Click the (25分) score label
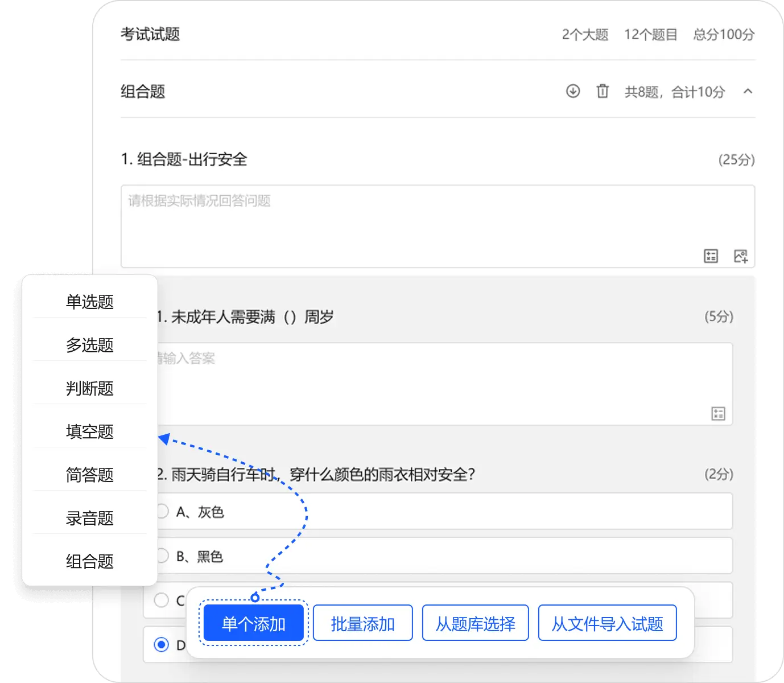The height and width of the screenshot is (683, 784). click(x=737, y=159)
